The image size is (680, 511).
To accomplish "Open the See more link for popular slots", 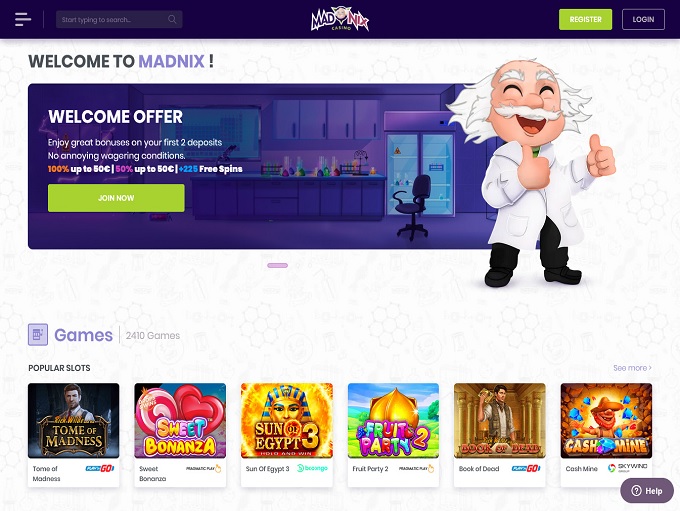I will tap(632, 368).
